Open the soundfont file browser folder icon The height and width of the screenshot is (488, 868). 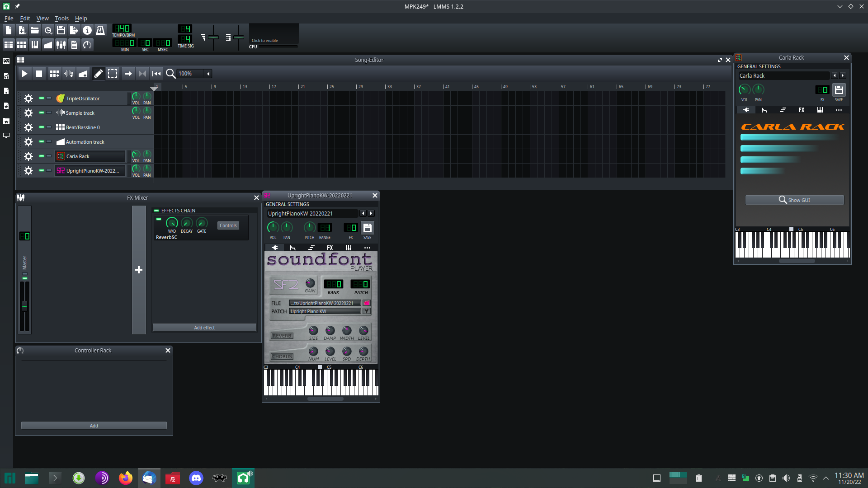tap(367, 303)
